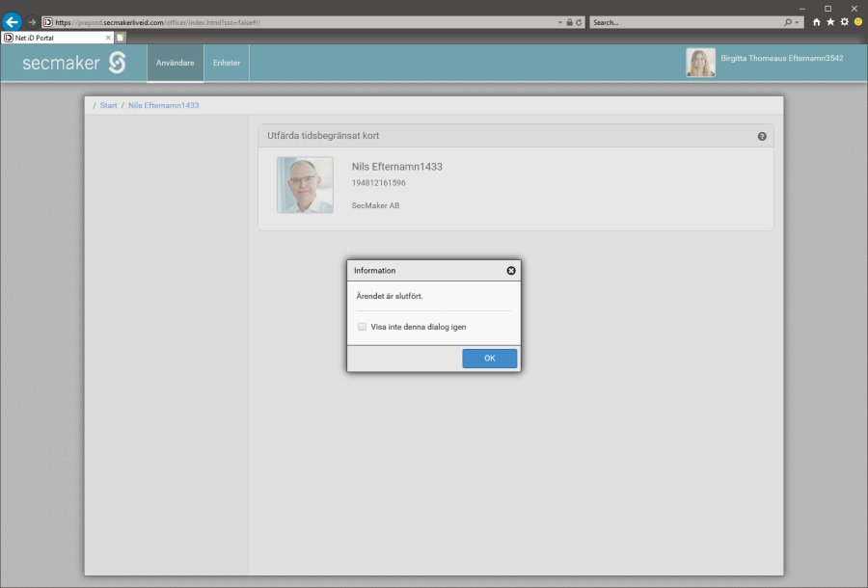This screenshot has width=868, height=588.
Task: Open Favorites star icon
Action: point(830,22)
